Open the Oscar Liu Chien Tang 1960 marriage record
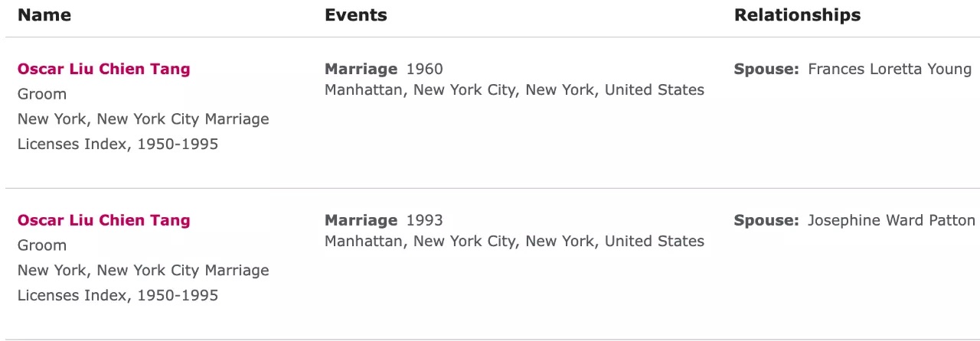This screenshot has height=341, width=980. pyautogui.click(x=103, y=69)
